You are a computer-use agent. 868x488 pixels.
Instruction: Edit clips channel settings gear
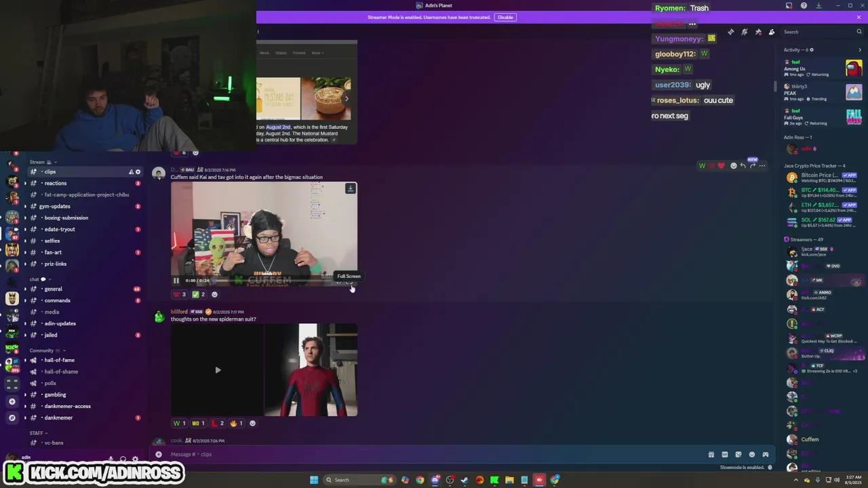pos(138,171)
